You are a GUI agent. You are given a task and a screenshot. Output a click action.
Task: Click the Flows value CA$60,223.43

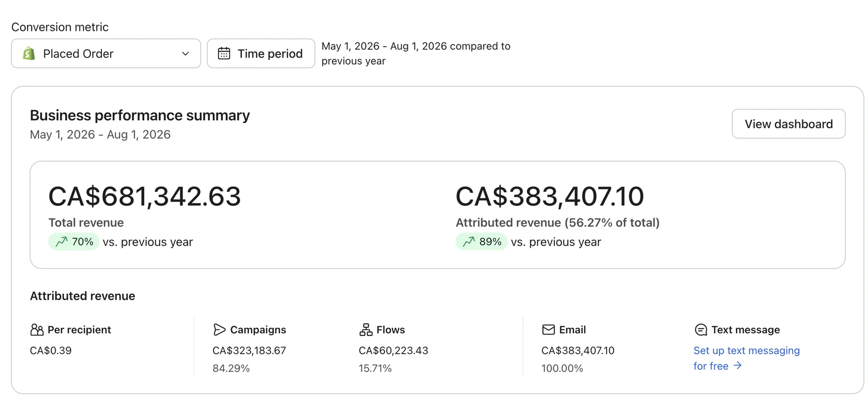393,351
